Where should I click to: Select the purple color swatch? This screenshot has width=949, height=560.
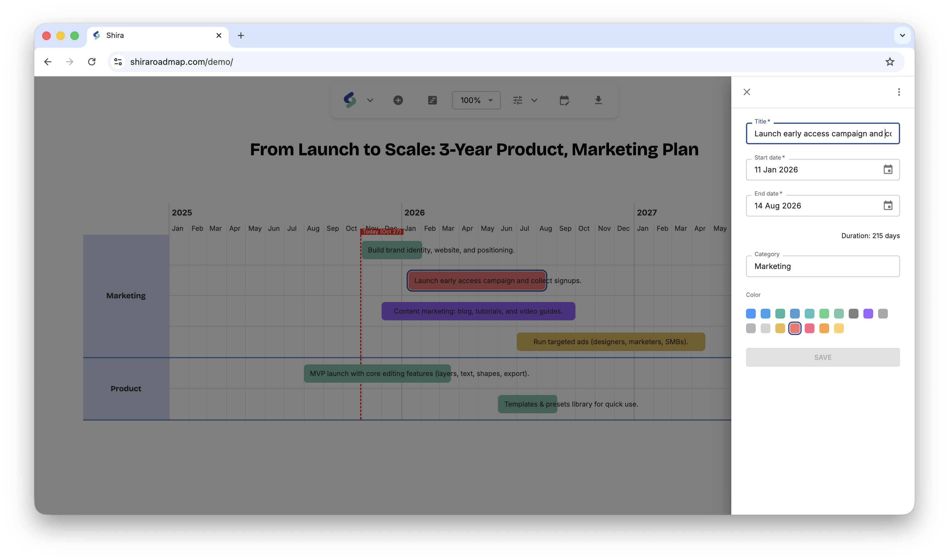(868, 313)
